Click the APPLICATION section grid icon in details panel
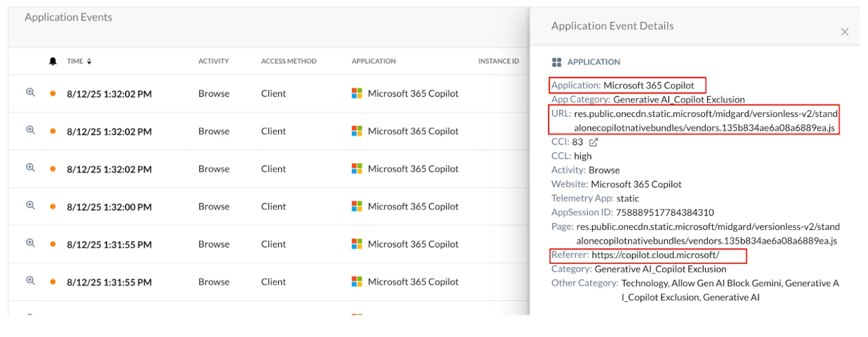 [556, 62]
